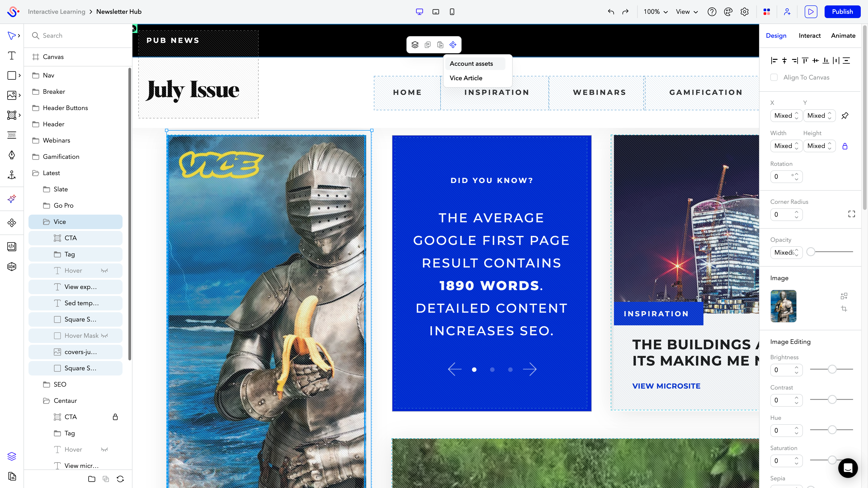This screenshot has height=488, width=868.
Task: Adjust the Contrast slider handle
Action: click(x=832, y=400)
